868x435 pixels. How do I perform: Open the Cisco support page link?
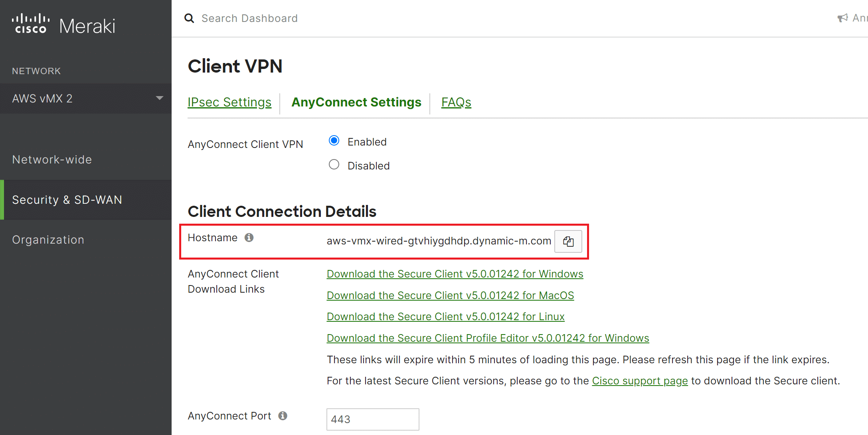640,381
